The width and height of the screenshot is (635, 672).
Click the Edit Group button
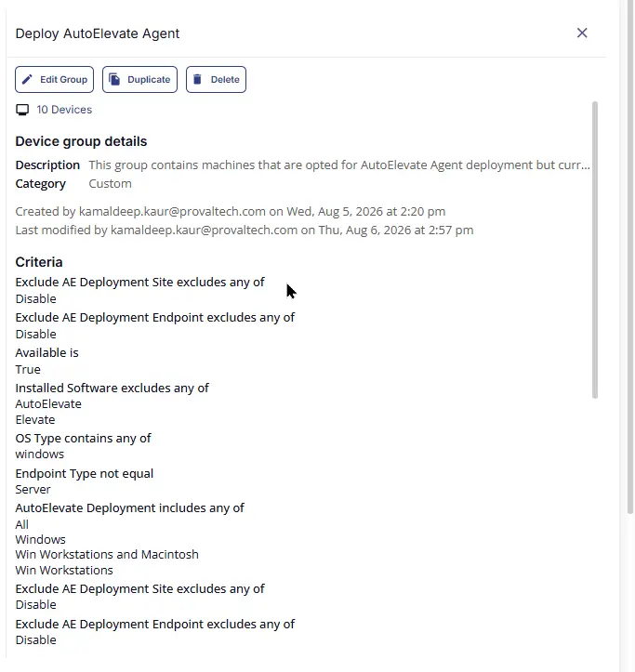click(x=55, y=79)
